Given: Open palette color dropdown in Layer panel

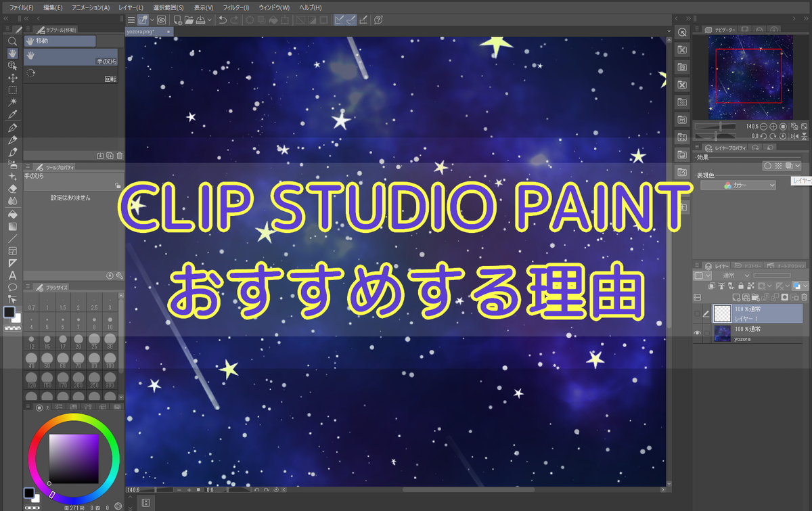Looking at the screenshot, I should pyautogui.click(x=703, y=275).
